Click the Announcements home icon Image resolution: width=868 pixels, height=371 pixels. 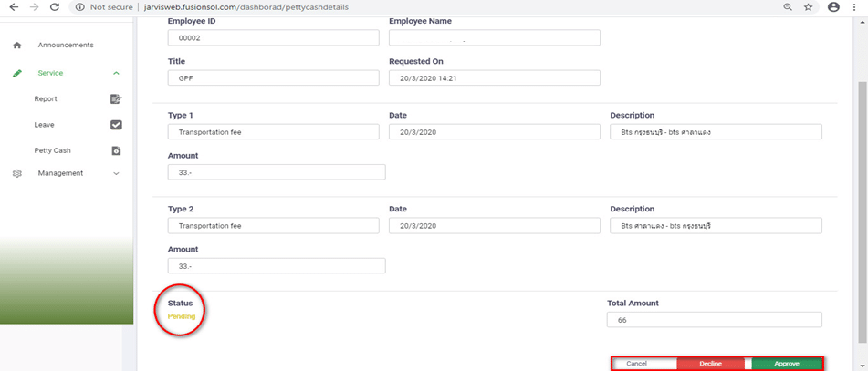[16, 46]
